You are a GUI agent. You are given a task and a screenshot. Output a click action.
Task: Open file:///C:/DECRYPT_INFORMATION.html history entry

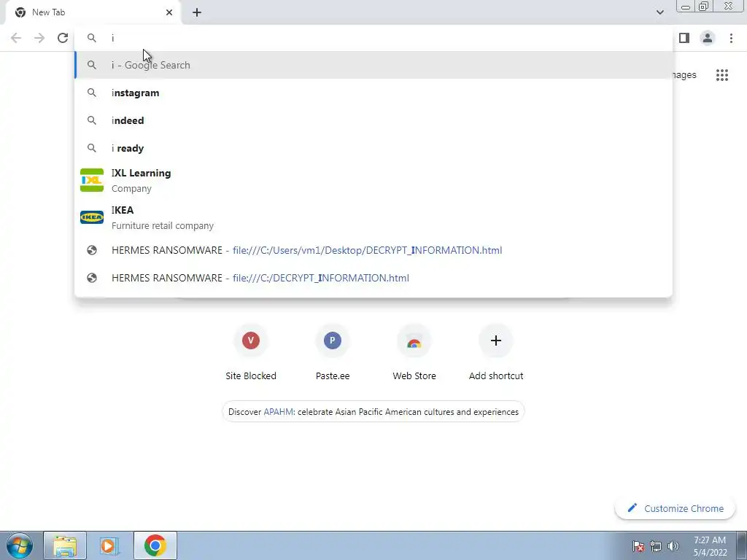tap(374, 278)
